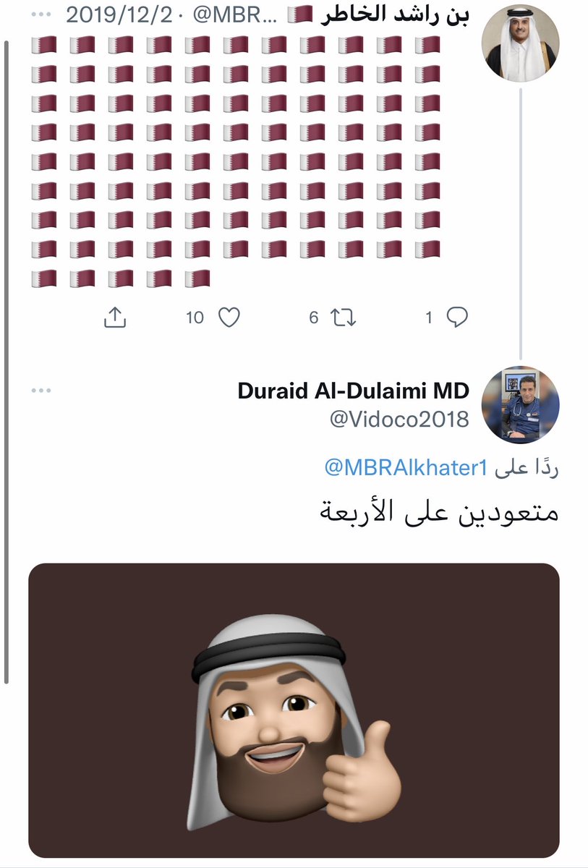Open the @MBRAlkhater1 mention link
Image resolution: width=588 pixels, height=868 pixels.
[406, 468]
